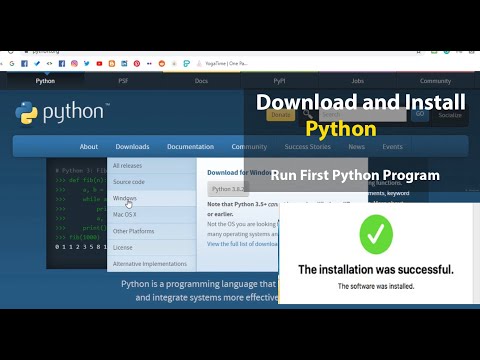Focus the Search input field
Screen dimensions: 480x360
coord(363,114)
